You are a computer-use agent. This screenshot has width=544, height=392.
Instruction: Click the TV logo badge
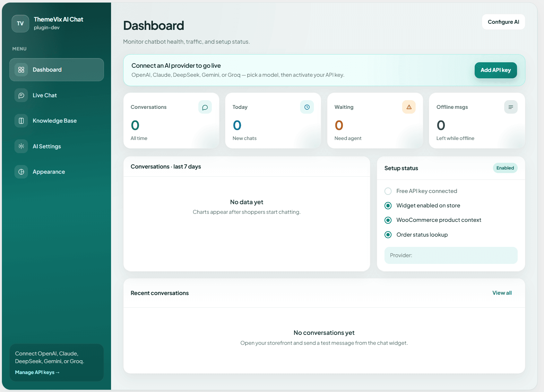pyautogui.click(x=20, y=23)
